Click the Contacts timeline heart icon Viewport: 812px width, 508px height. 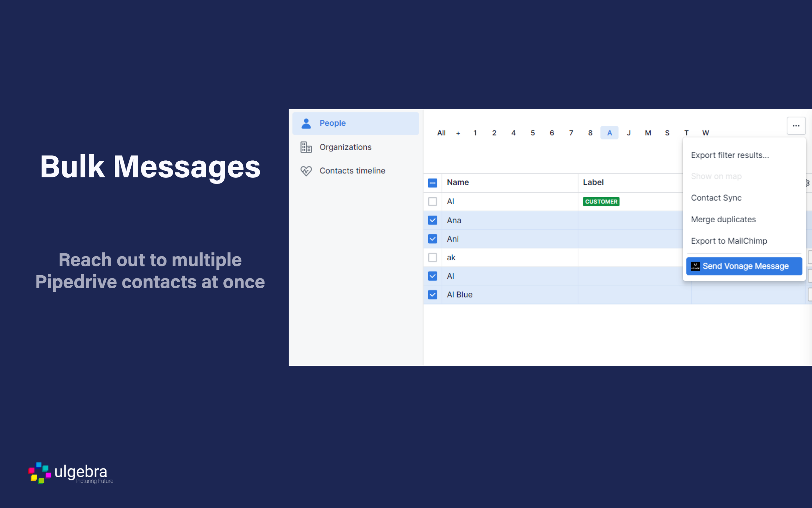click(x=306, y=171)
